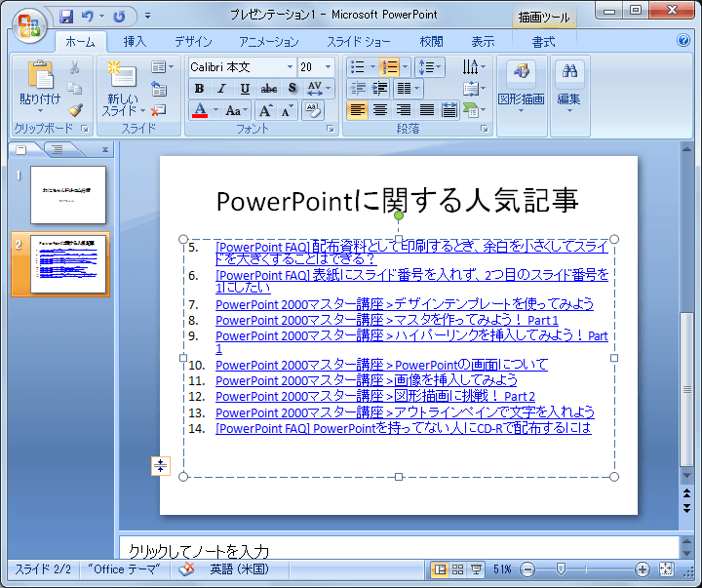Open the Calibri font name dropdown
This screenshot has width=702, height=588.
coord(290,67)
